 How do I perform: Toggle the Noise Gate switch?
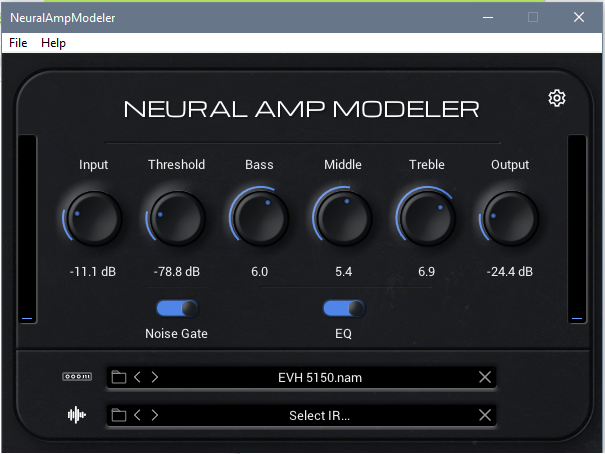pyautogui.click(x=177, y=309)
